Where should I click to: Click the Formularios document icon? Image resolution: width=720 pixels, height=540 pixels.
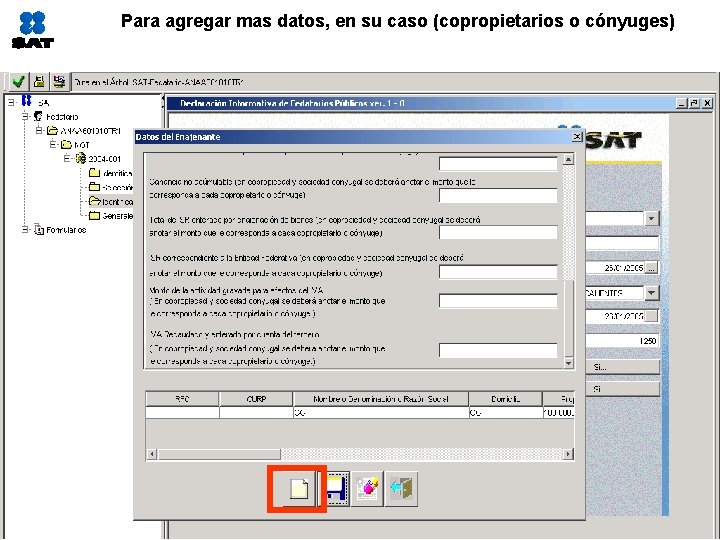click(x=39, y=229)
